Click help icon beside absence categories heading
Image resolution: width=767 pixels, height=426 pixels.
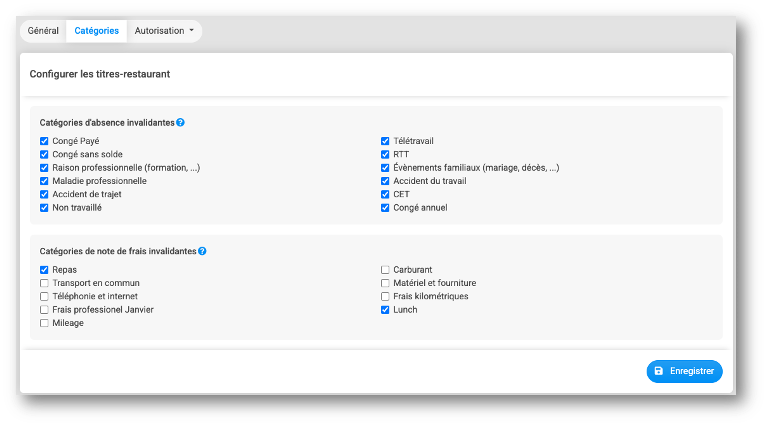click(x=180, y=122)
